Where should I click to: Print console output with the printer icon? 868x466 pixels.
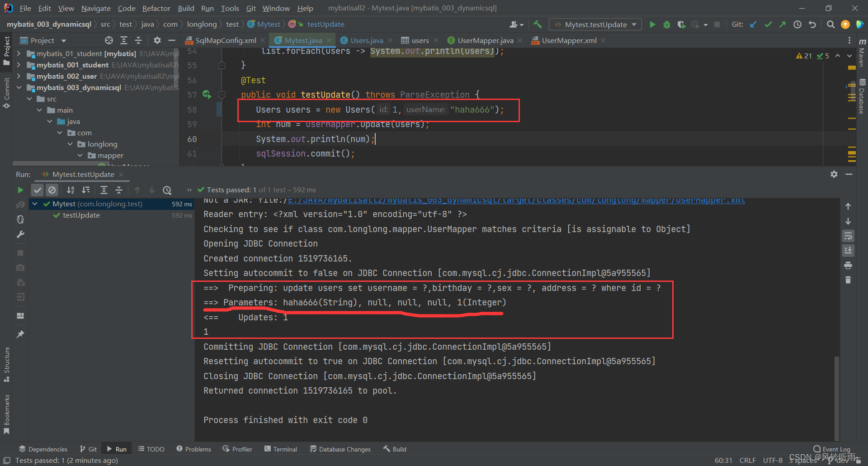[848, 265]
